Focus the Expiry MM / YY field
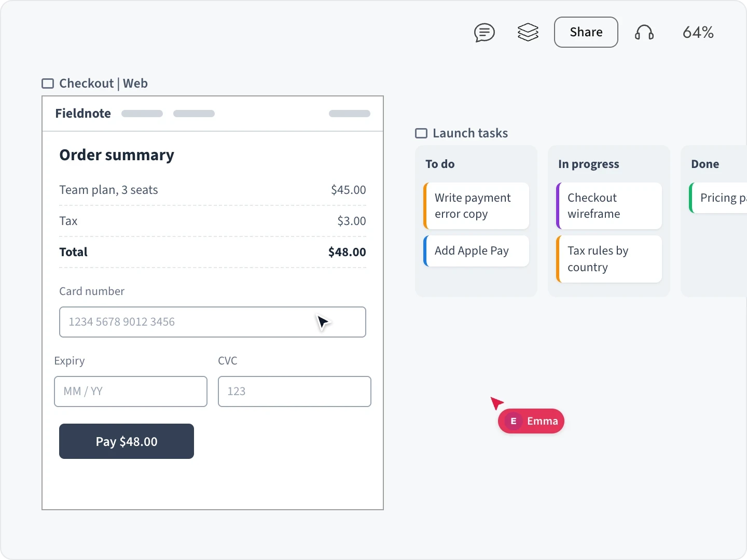The image size is (747, 560). (131, 391)
